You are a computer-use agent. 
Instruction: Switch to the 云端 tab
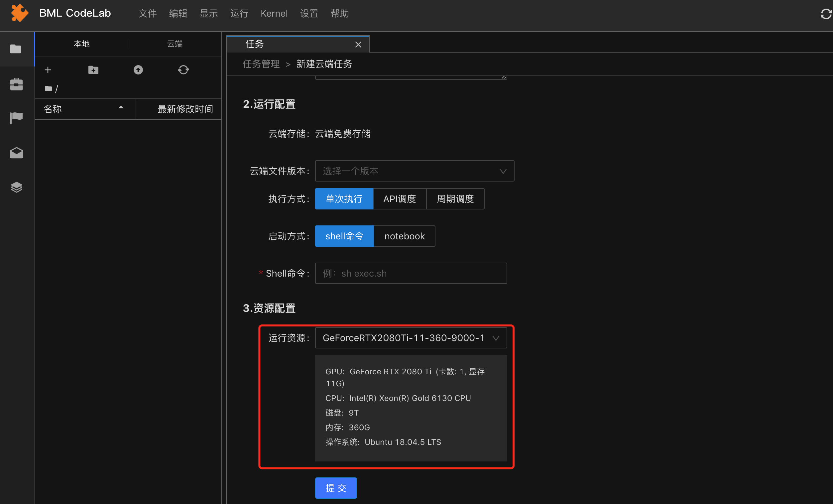175,44
